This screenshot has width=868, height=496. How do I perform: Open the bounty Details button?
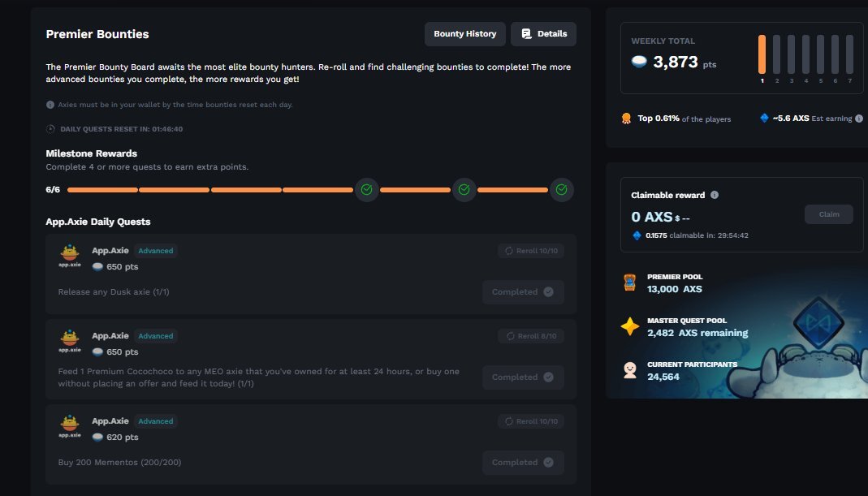point(543,34)
